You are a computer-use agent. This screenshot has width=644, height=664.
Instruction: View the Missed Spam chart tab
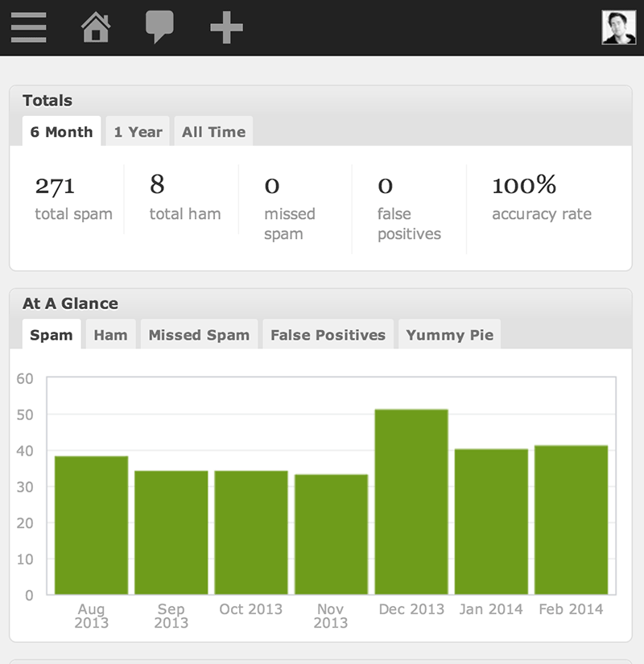pos(199,335)
